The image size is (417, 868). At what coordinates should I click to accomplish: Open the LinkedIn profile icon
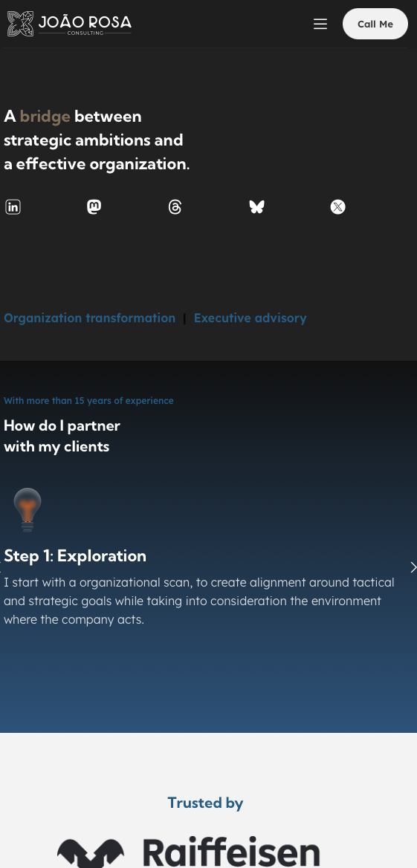(x=13, y=207)
